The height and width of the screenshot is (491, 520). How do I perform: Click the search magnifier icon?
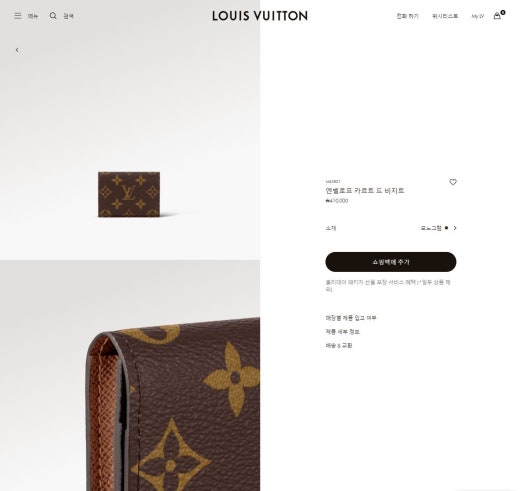[x=53, y=16]
